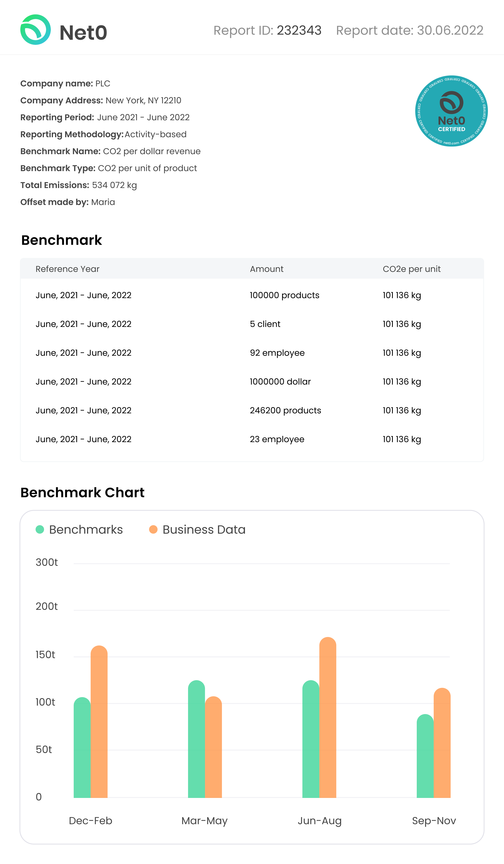The image size is (504, 864).
Task: Click the Business Data legend label
Action: (204, 530)
